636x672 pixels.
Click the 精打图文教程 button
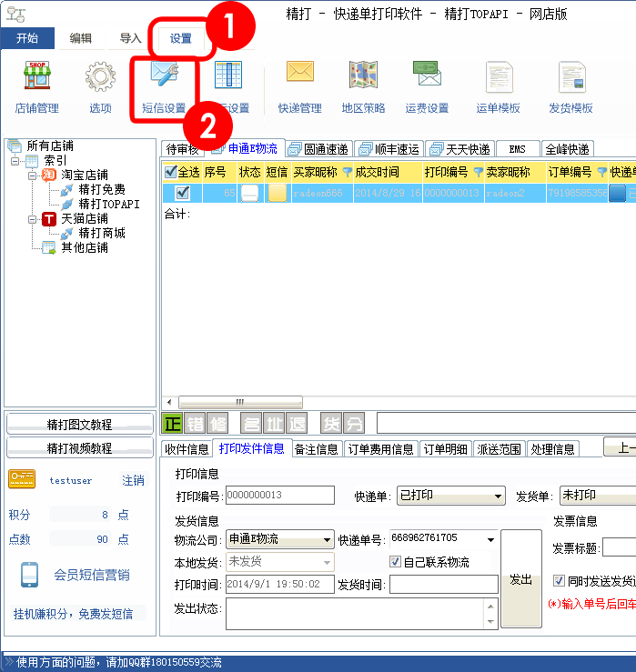80,425
